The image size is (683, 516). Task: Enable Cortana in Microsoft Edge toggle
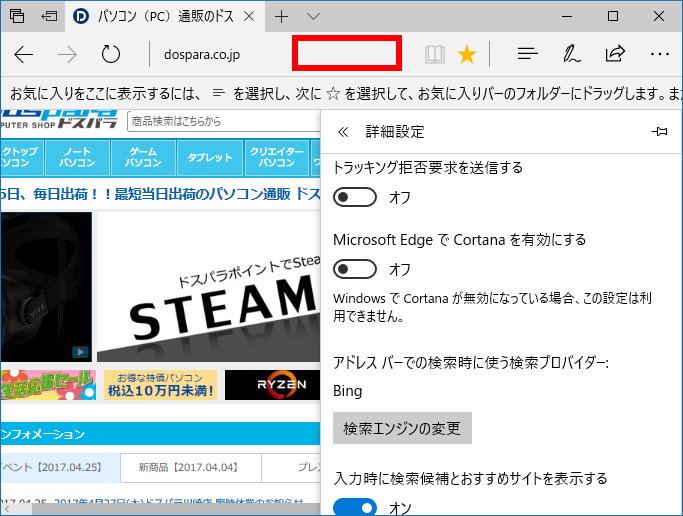click(x=355, y=269)
